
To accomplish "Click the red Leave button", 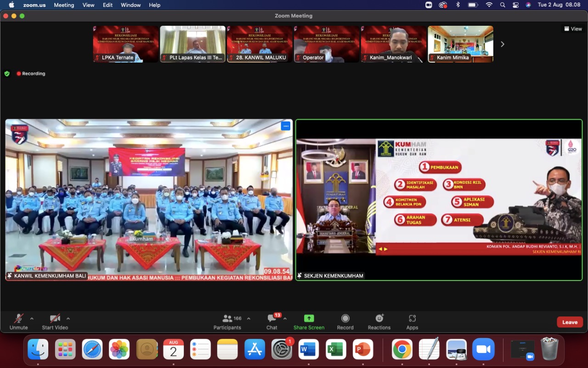I will [x=570, y=322].
